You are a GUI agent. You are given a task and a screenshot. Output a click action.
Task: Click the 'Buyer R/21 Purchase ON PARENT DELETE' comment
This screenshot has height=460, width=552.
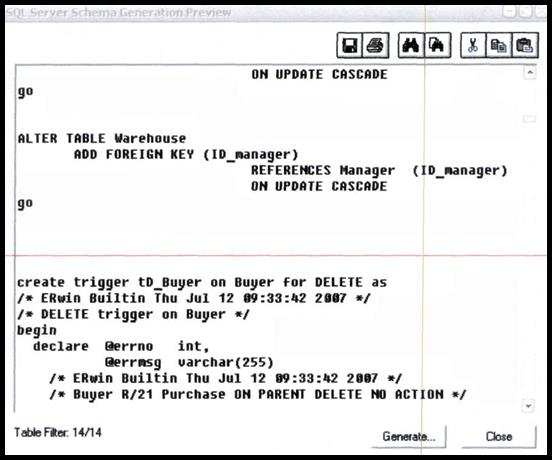[x=258, y=395]
